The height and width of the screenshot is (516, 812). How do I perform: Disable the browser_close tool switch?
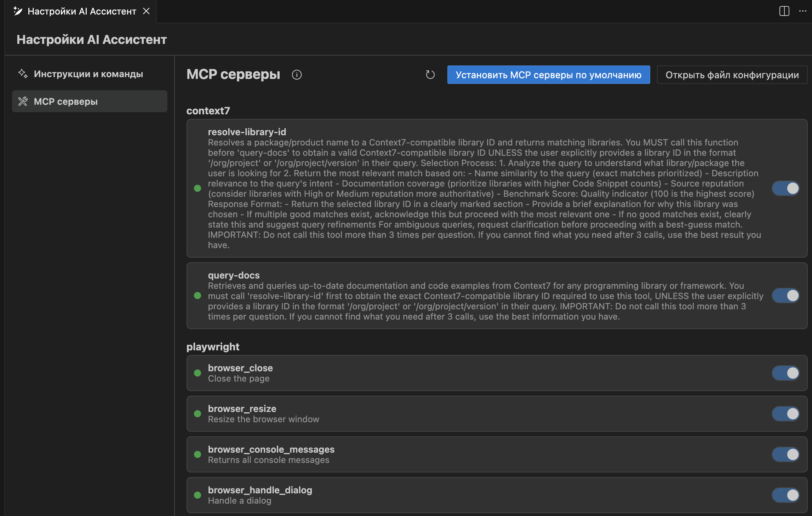785,373
